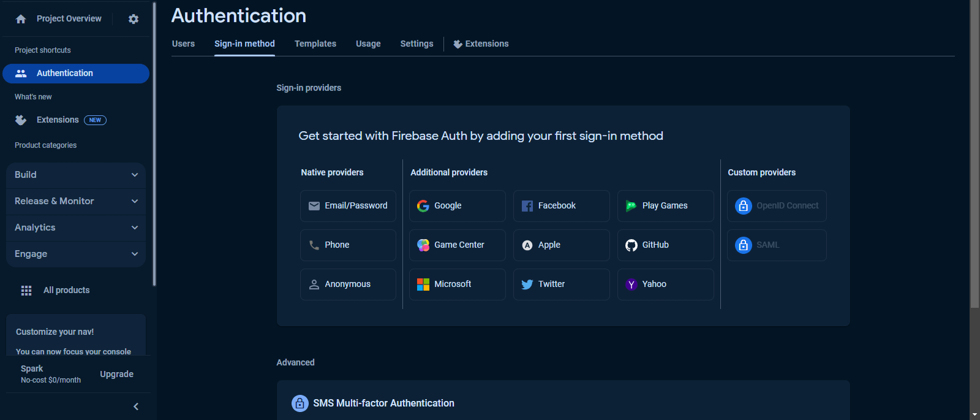Expand the Build category
980x420 pixels.
pyautogui.click(x=76, y=175)
